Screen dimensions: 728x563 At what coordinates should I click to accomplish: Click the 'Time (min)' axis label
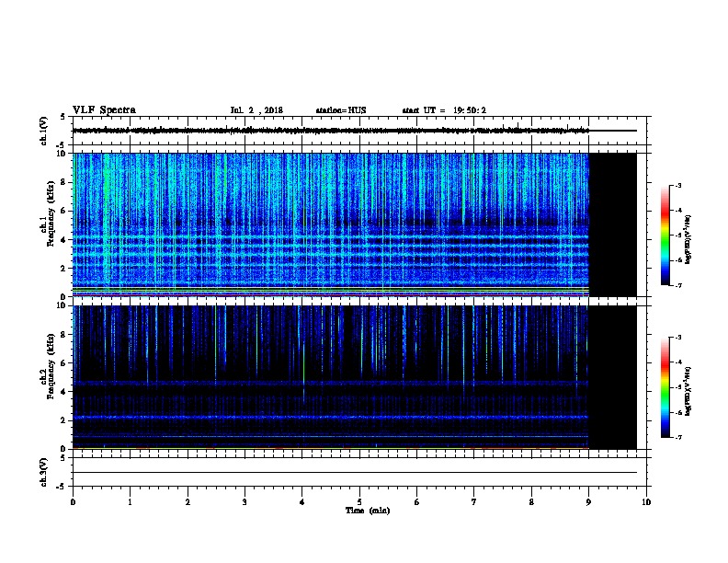click(x=368, y=511)
